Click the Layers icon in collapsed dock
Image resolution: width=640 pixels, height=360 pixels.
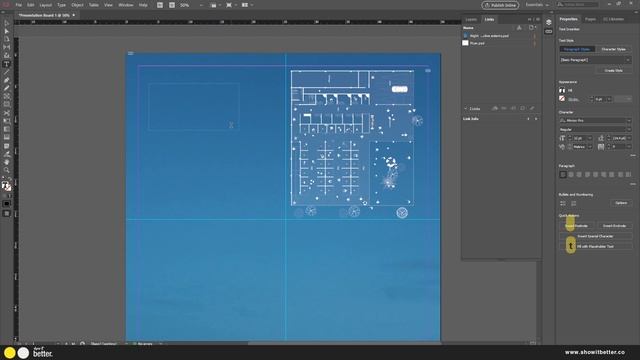(x=549, y=22)
